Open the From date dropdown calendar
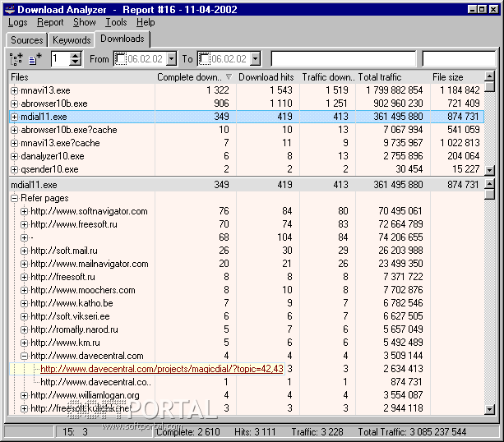The width and height of the screenshot is (504, 442). pos(172,59)
